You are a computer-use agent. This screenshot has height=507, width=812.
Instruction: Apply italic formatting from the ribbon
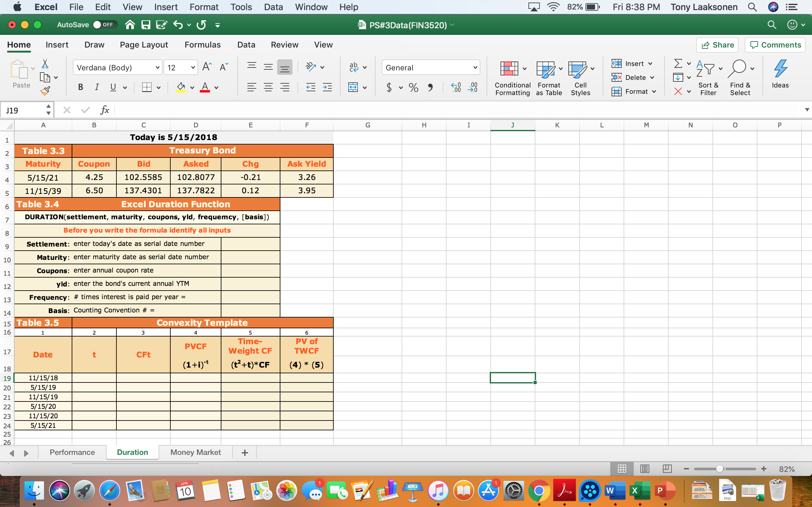coord(97,87)
